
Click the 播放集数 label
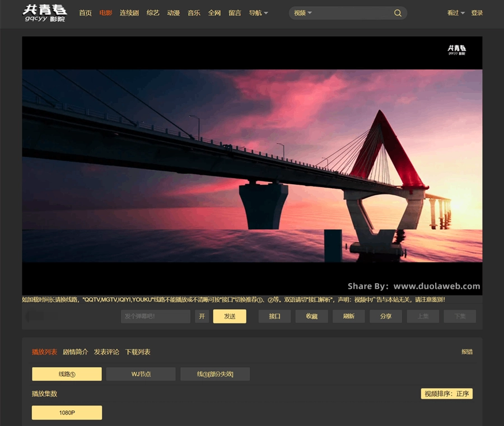click(x=44, y=394)
